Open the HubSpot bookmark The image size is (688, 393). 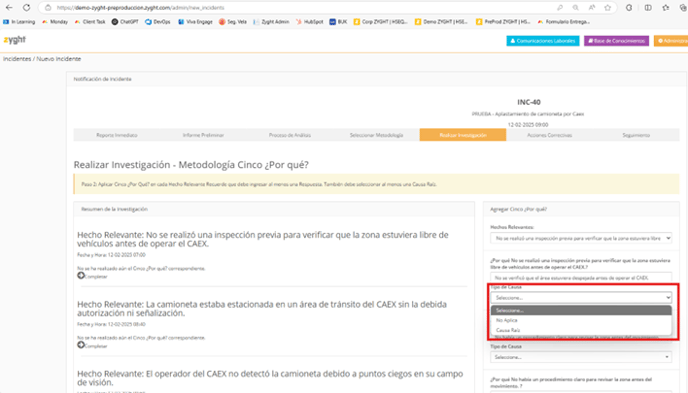tap(309, 21)
